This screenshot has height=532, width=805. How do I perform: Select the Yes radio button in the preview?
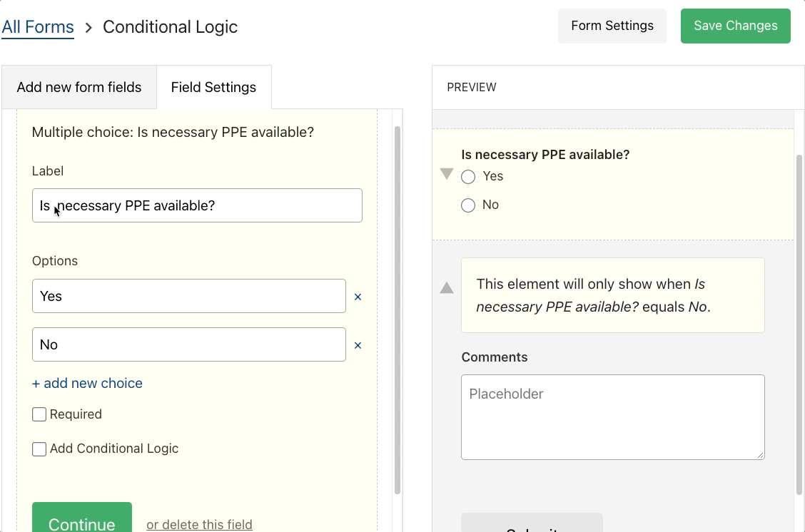pos(468,177)
